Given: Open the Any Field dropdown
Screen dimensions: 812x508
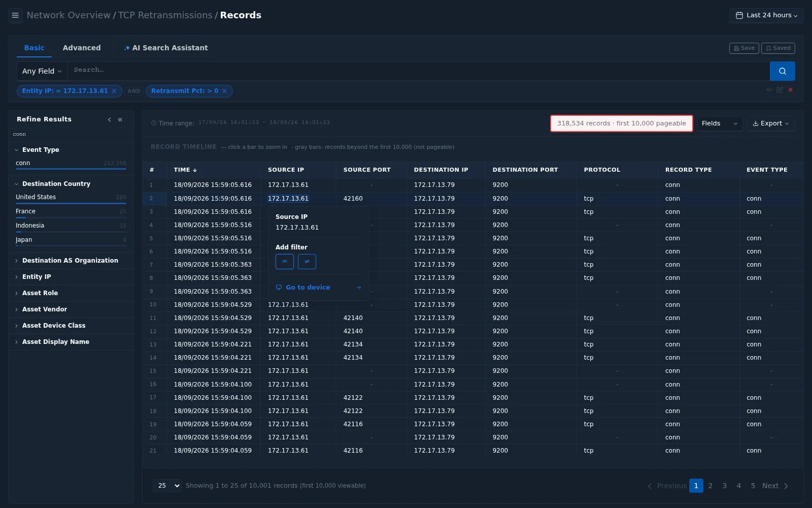Looking at the screenshot, I should pyautogui.click(x=42, y=71).
